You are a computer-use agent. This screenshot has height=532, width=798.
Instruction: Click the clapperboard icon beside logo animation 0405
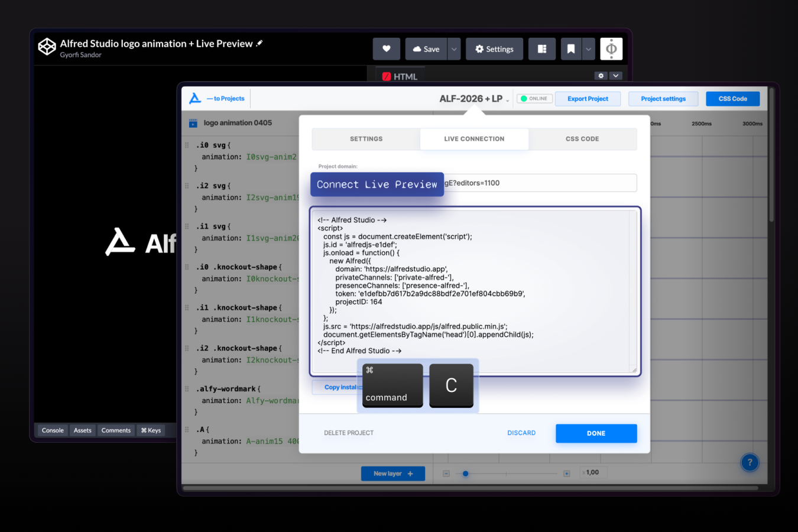(x=193, y=123)
